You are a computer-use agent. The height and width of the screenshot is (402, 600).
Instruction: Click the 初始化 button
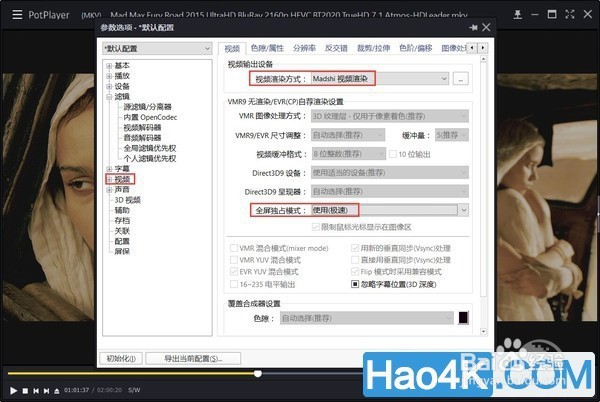point(121,359)
